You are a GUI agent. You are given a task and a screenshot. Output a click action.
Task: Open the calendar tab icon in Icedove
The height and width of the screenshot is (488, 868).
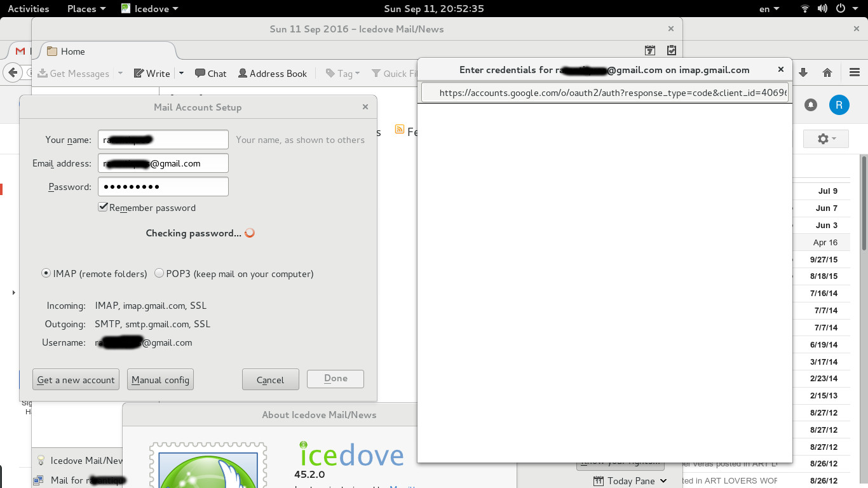coord(650,51)
